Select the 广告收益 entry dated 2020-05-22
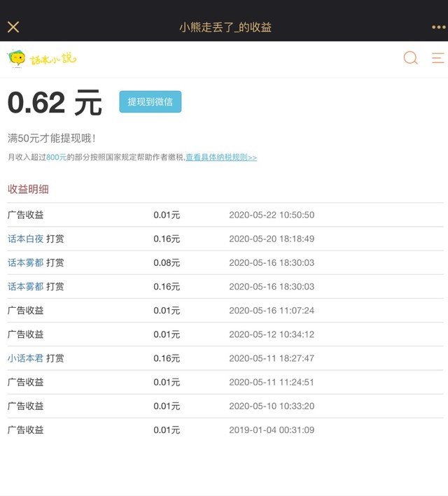448x496 pixels. coord(25,215)
